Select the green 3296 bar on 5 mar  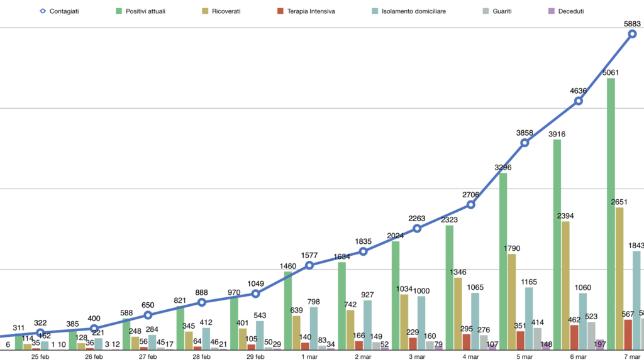[503, 261]
